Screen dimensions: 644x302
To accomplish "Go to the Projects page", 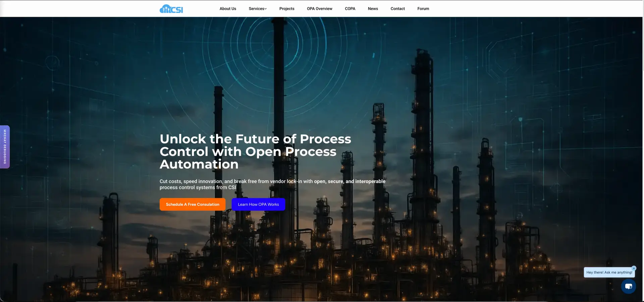I will pos(286,9).
